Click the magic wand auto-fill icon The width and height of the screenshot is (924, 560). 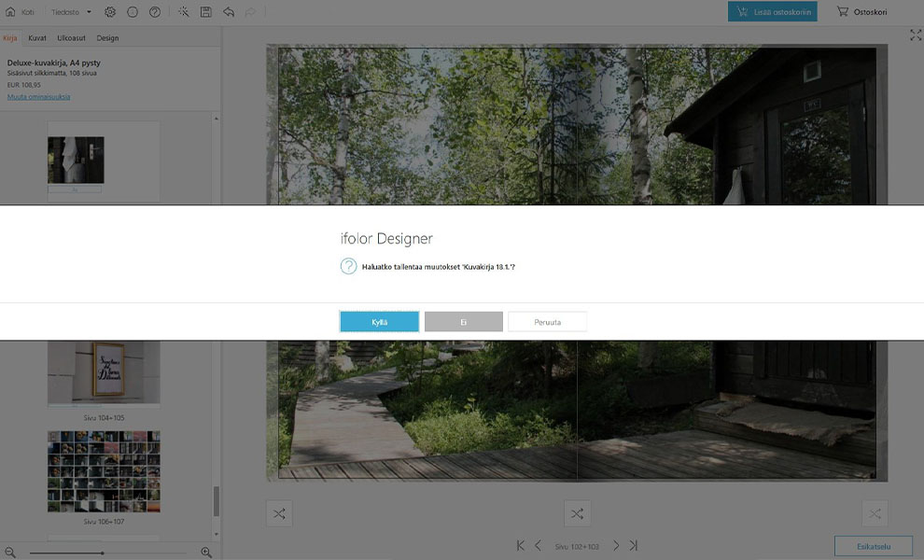tap(183, 12)
